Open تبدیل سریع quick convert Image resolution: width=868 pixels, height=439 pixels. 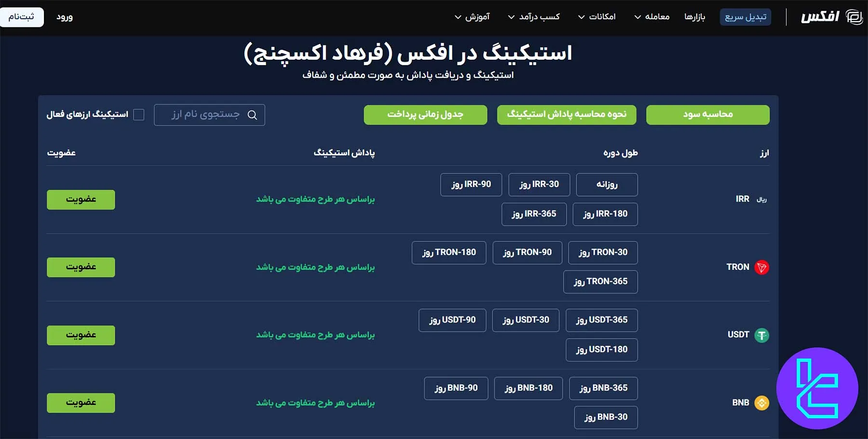pos(746,16)
